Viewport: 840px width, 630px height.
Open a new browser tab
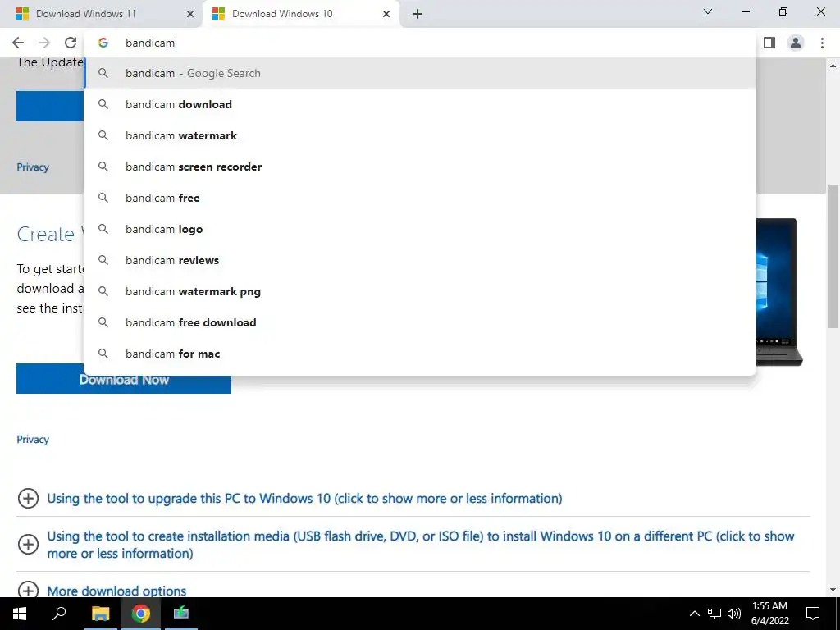[418, 14]
